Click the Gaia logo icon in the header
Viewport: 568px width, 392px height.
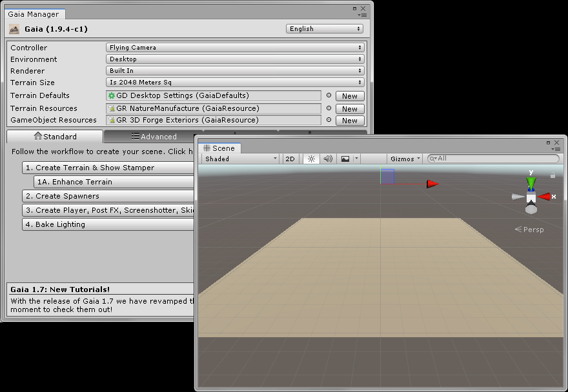(14, 29)
